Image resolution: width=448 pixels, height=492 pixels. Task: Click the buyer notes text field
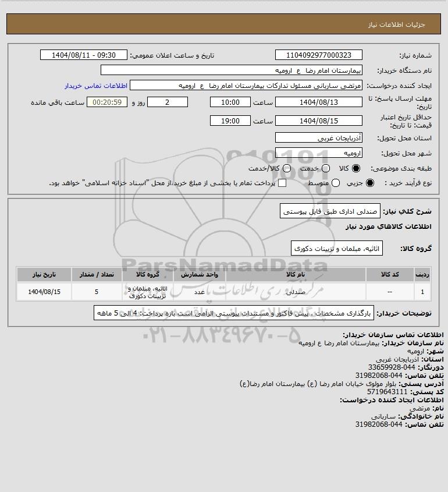pyautogui.click(x=234, y=313)
